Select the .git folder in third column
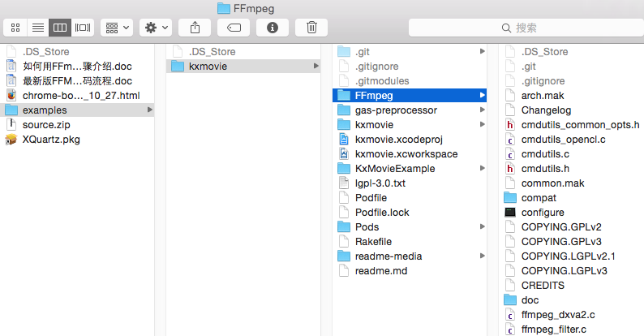Viewport: 644px width, 336px height. 410,52
